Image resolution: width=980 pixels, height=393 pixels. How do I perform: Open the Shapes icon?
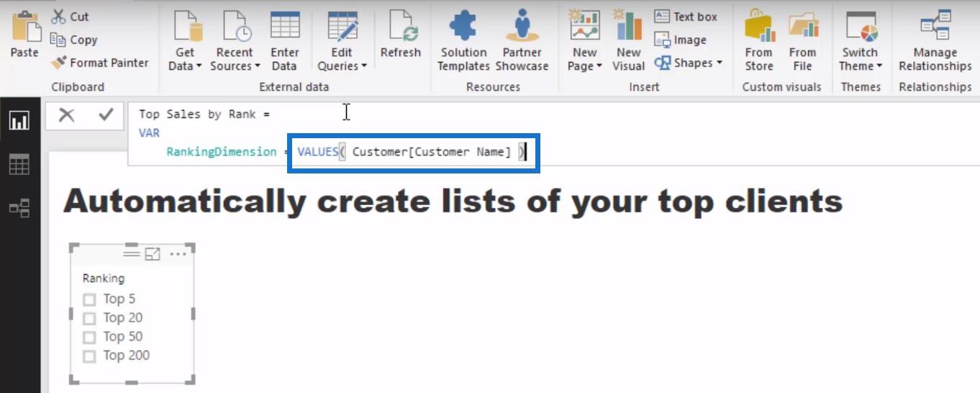663,63
